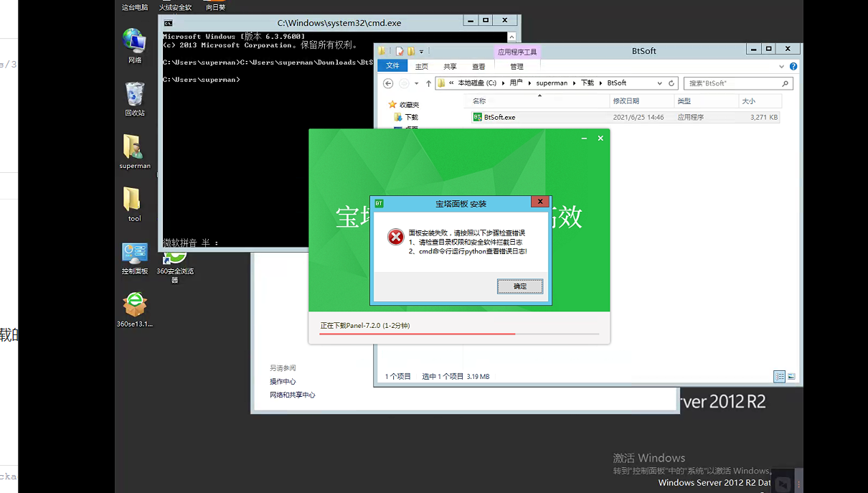Select 下载 in the address breadcrumb
Screen dimensions: 868x493
[588, 83]
